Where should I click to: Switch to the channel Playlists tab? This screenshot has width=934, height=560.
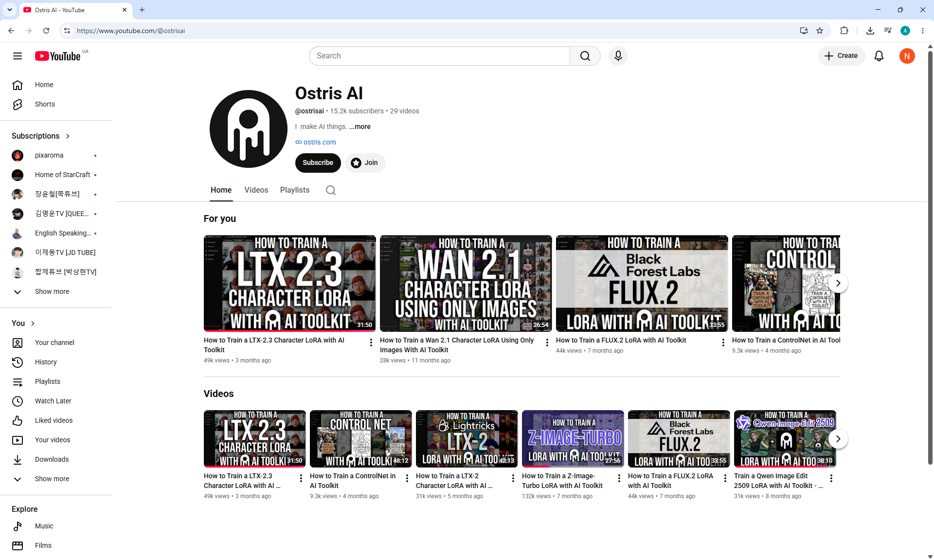pyautogui.click(x=295, y=190)
